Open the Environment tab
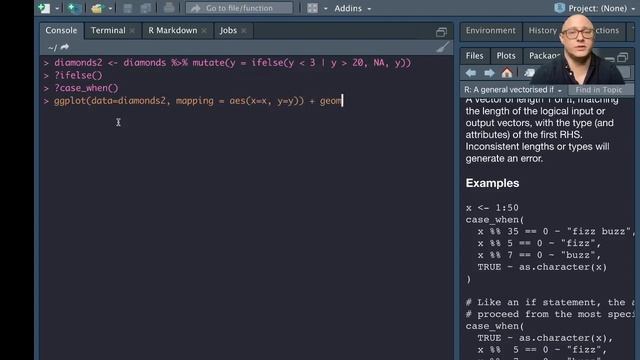The image size is (640, 360). click(491, 31)
